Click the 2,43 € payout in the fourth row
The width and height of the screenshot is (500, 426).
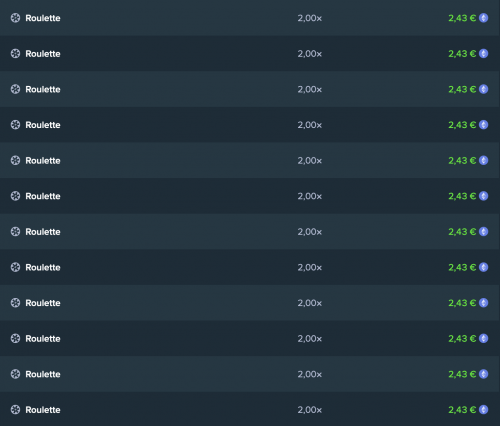[x=462, y=125]
